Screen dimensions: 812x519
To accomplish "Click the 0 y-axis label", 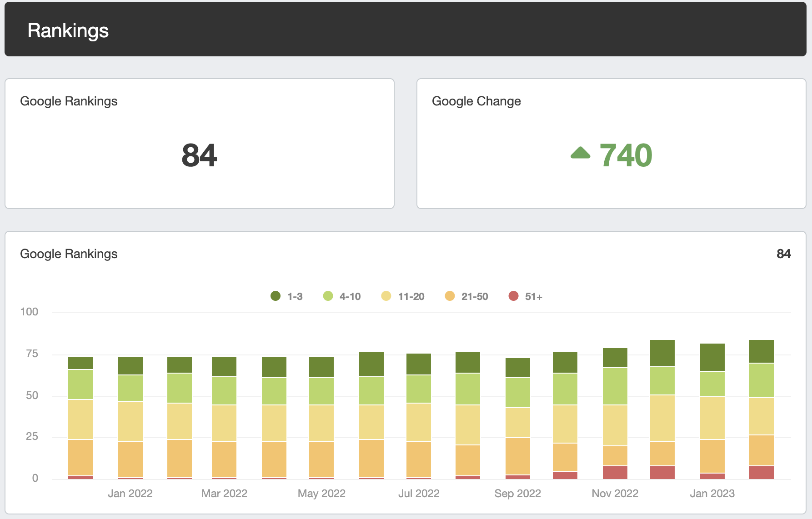I will point(35,478).
